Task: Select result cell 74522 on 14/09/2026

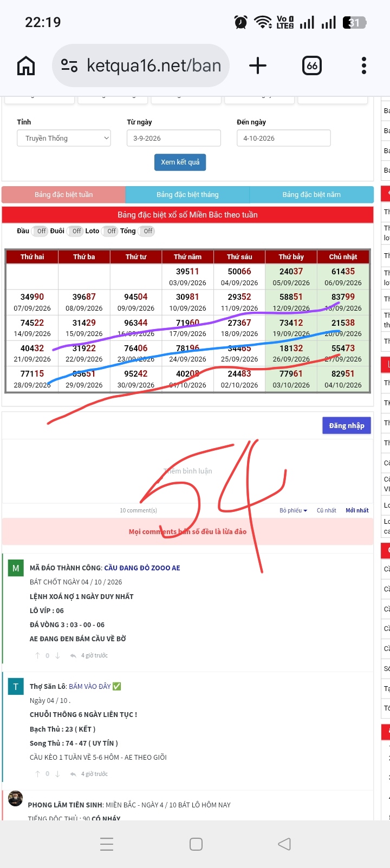Action: [x=32, y=328]
